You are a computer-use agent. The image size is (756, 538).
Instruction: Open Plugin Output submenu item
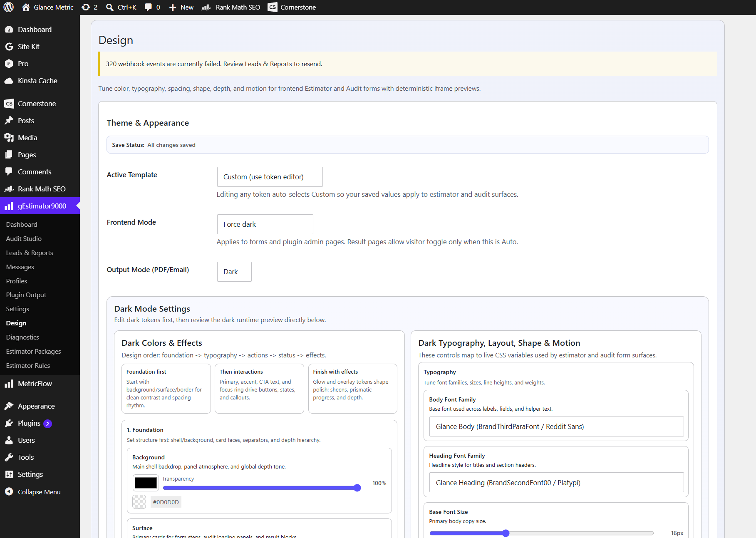click(26, 295)
